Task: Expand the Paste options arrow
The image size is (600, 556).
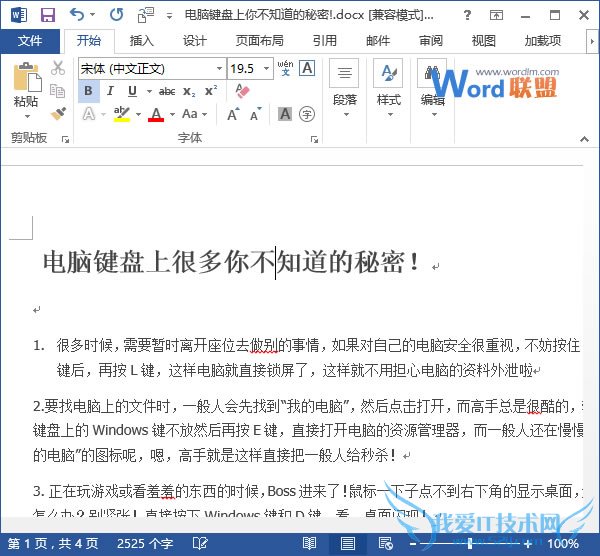Action: coord(27,116)
